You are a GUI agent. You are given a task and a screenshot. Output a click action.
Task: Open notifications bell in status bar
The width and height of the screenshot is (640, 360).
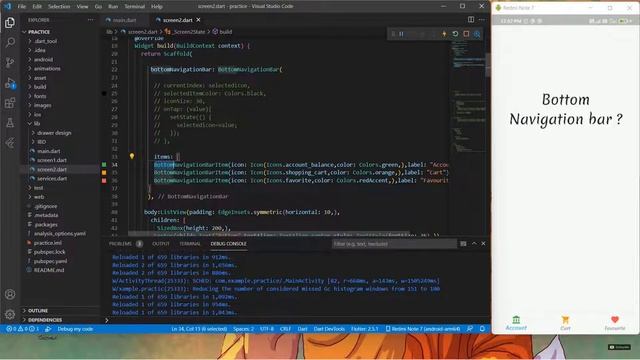(x=482, y=329)
